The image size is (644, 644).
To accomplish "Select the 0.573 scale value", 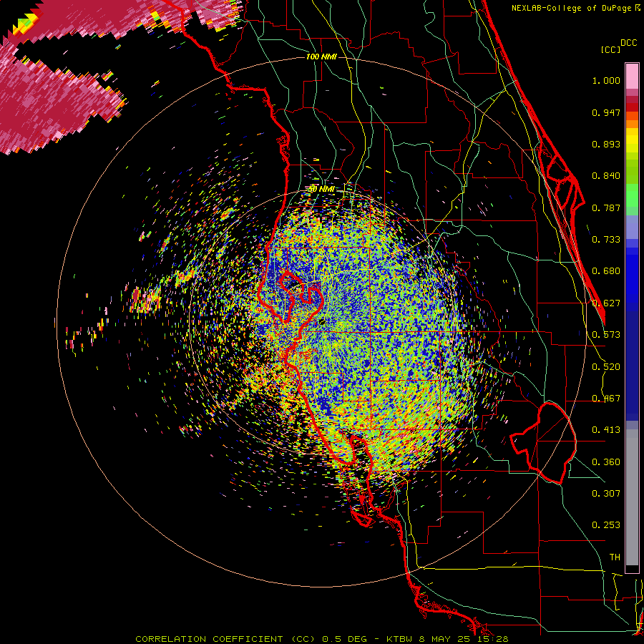I will pyautogui.click(x=606, y=335).
